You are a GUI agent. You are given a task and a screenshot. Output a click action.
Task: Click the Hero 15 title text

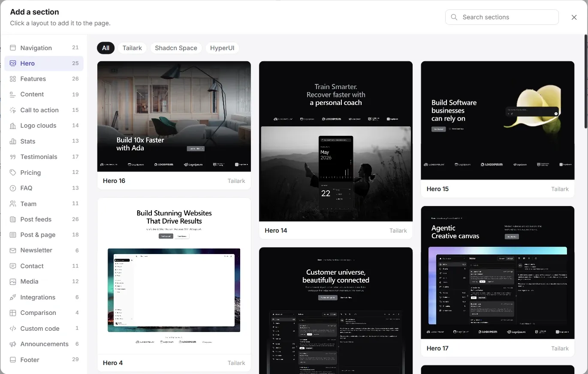(x=437, y=189)
